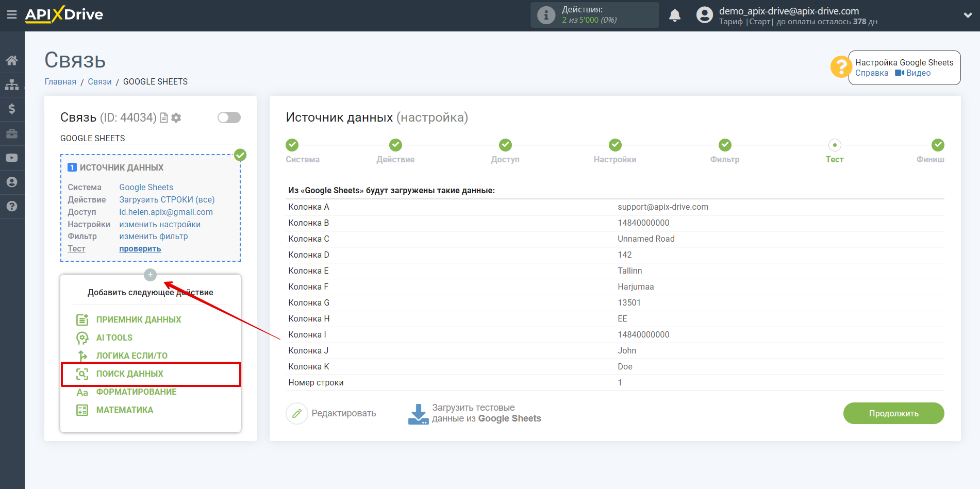
Task: Toggle the connection on/off switch
Action: pos(229,117)
